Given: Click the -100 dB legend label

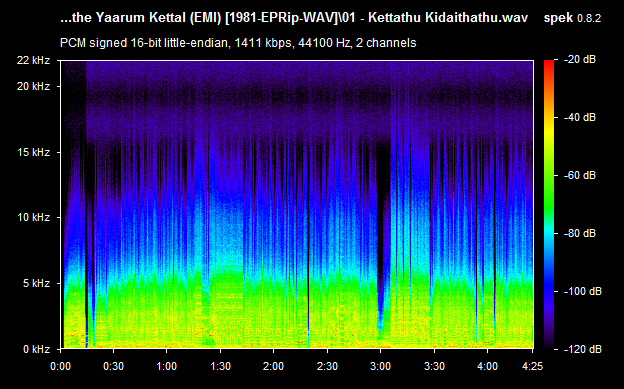Looking at the screenshot, I should click(x=583, y=292).
